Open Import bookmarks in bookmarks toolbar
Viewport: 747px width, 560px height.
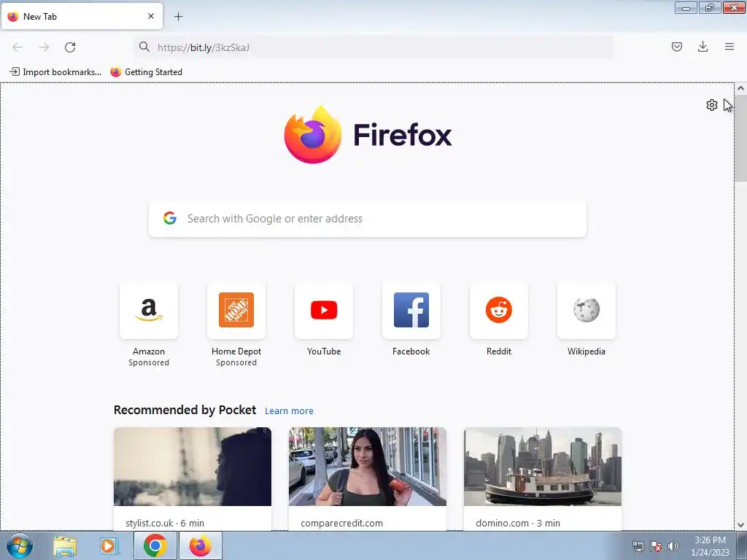pos(55,72)
